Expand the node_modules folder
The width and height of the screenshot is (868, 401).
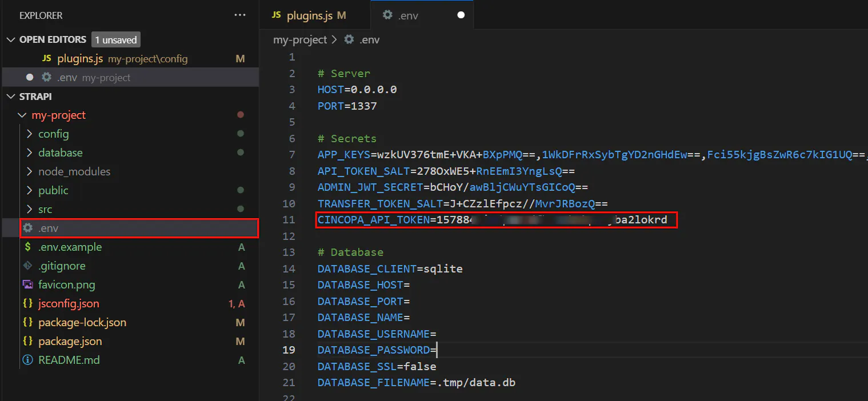[x=30, y=171]
